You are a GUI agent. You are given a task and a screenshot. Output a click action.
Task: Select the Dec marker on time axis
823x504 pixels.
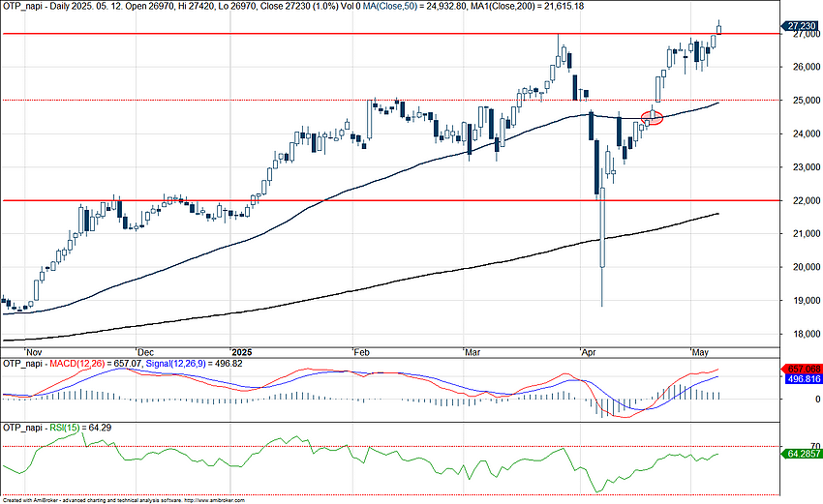click(x=145, y=351)
